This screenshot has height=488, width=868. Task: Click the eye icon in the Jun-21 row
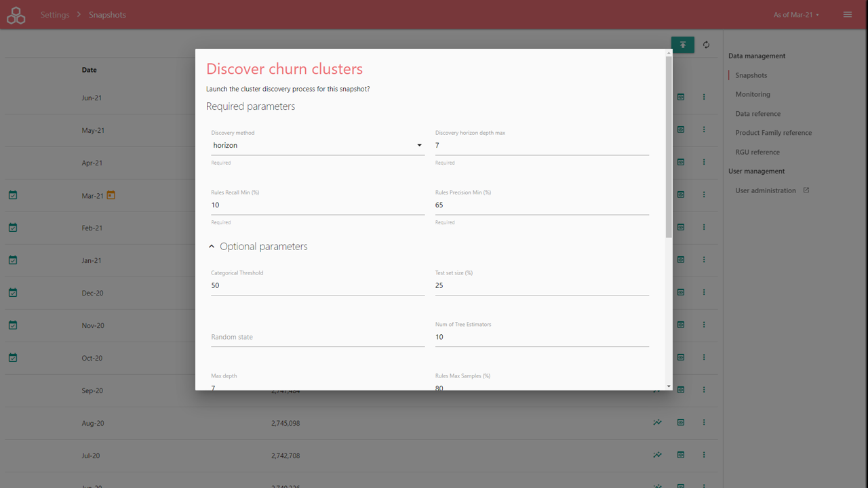[681, 97]
